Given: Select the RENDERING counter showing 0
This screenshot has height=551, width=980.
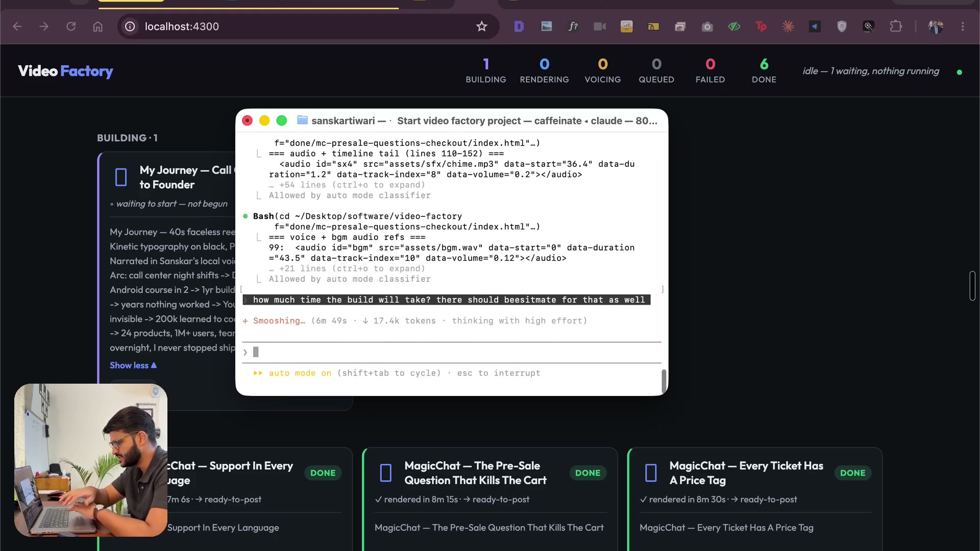Looking at the screenshot, I should coord(544,70).
